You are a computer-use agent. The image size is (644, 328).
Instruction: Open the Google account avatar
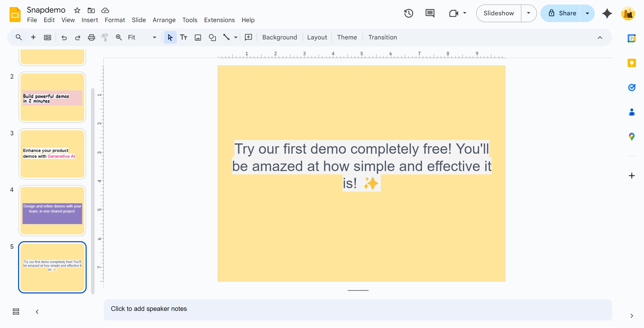tap(628, 13)
